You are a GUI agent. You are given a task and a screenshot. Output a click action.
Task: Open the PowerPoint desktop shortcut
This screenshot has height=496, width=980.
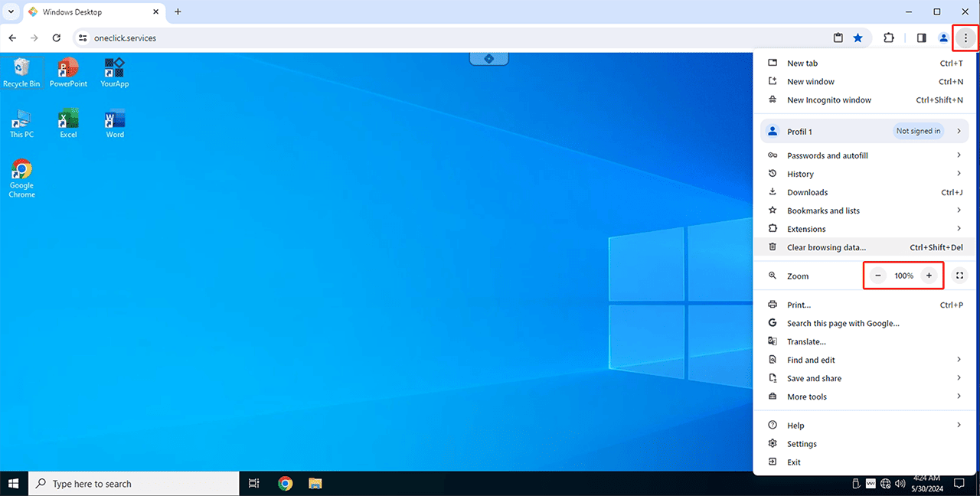68,72
